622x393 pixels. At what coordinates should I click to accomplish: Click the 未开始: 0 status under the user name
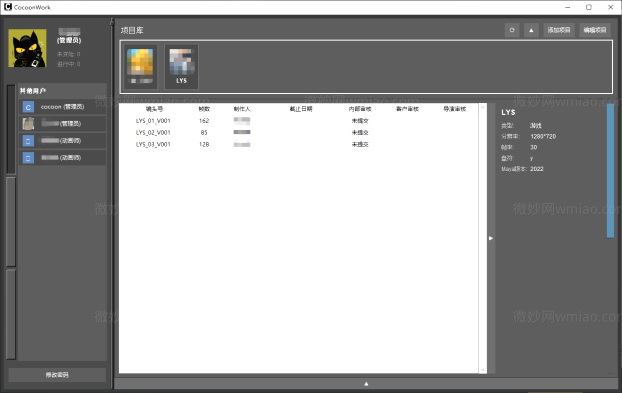click(68, 54)
